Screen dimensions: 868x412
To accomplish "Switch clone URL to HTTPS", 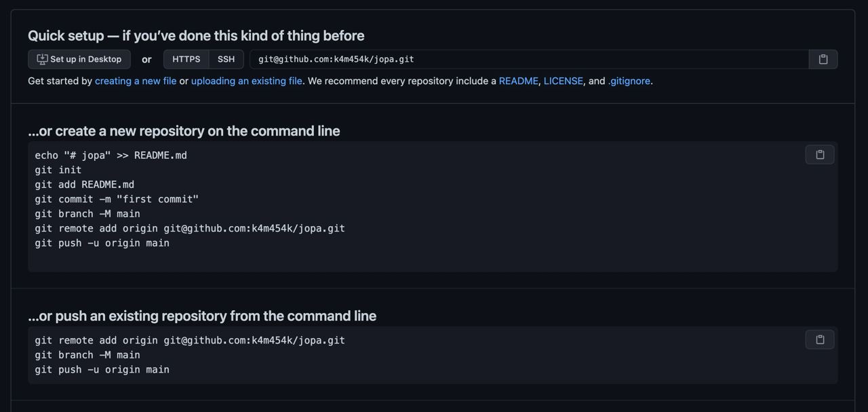I will click(186, 59).
